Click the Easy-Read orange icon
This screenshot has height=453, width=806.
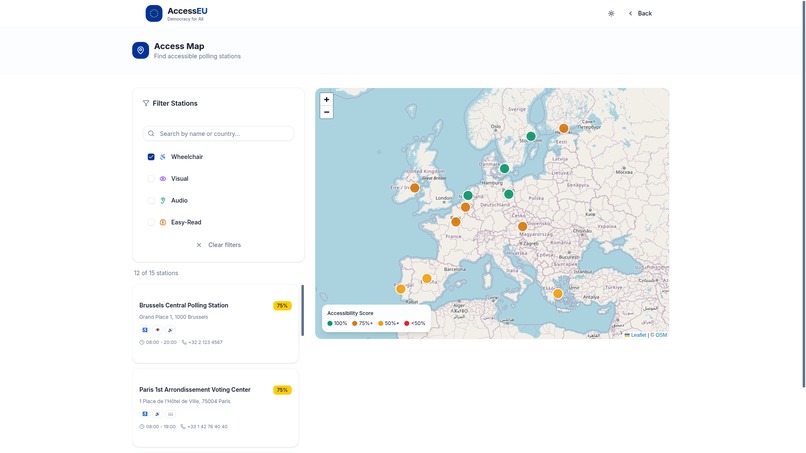point(163,223)
